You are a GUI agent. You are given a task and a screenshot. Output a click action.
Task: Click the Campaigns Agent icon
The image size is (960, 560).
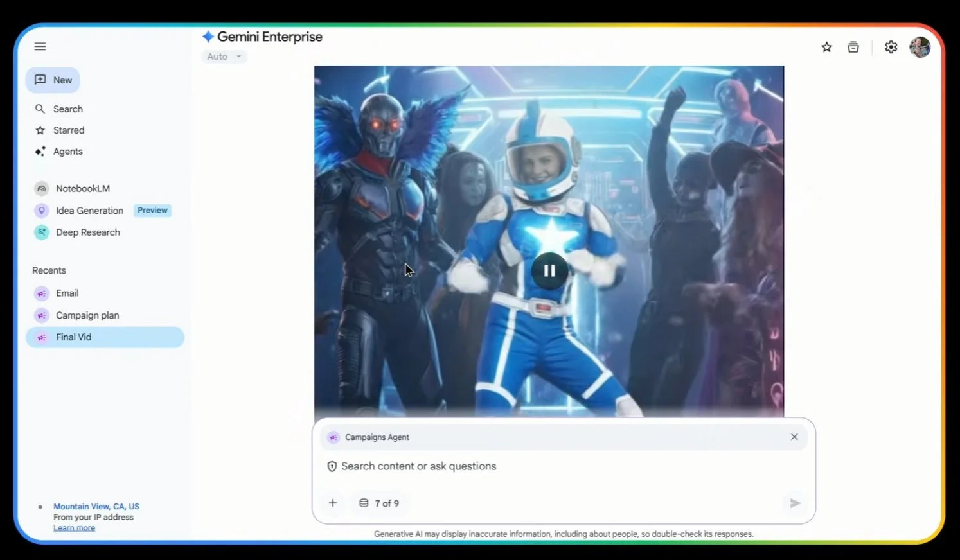pos(333,437)
